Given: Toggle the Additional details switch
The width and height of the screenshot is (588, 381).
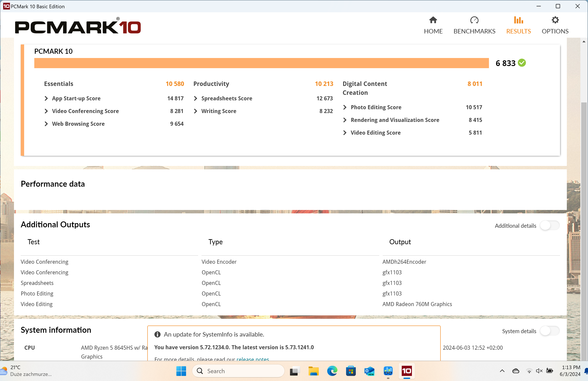Looking at the screenshot, I should [549, 225].
